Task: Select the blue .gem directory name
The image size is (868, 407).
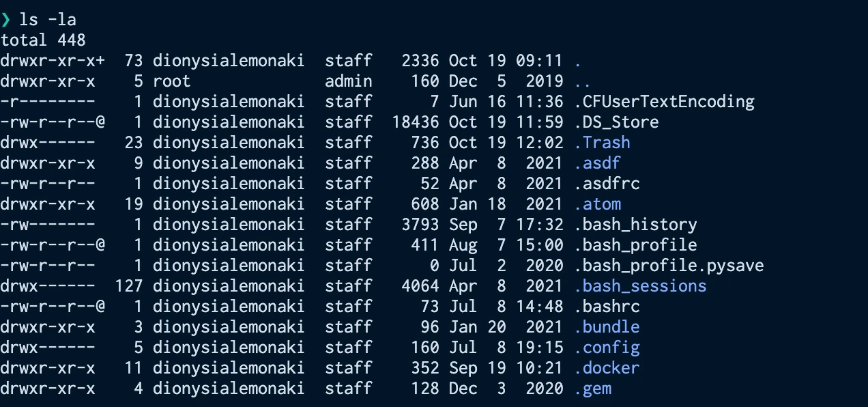Action: point(592,389)
